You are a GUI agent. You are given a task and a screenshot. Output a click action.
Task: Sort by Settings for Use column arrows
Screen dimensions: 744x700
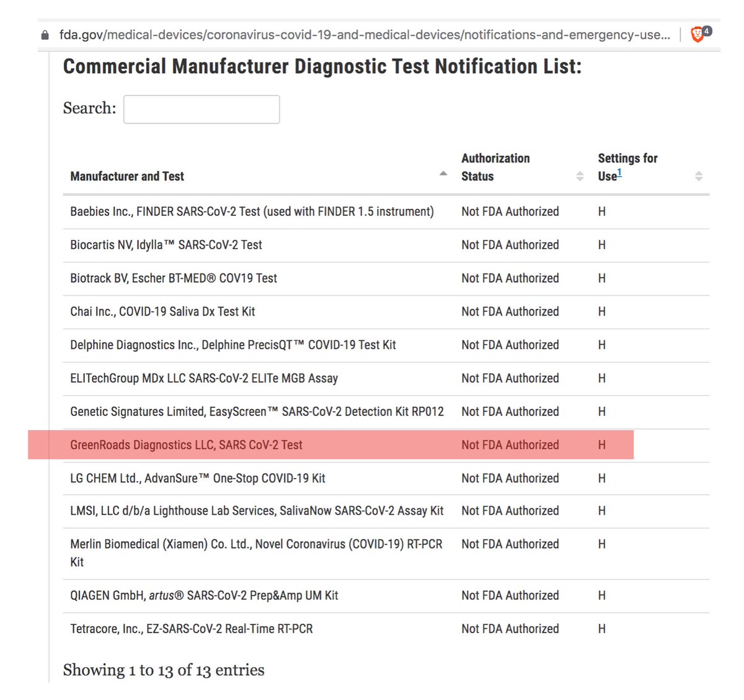(x=699, y=176)
